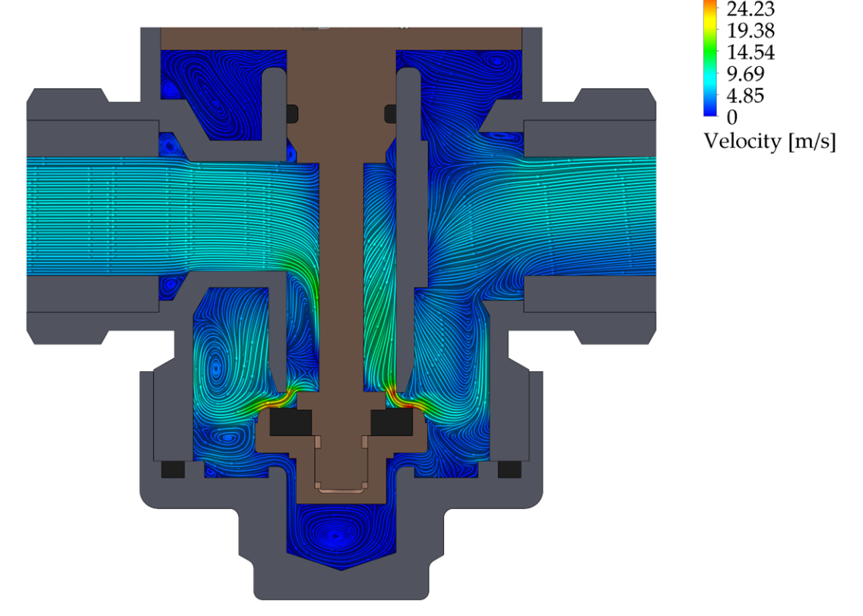Click the velocity color legend bar
Screen dimensions: 863x616
tap(710, 58)
